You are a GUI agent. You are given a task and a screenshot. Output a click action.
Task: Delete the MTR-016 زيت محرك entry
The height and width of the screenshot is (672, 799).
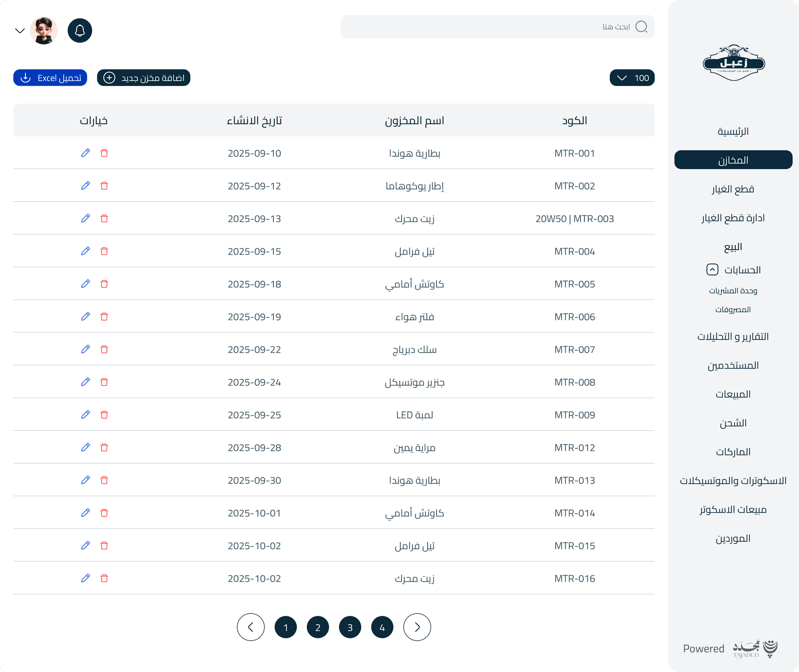104,578
